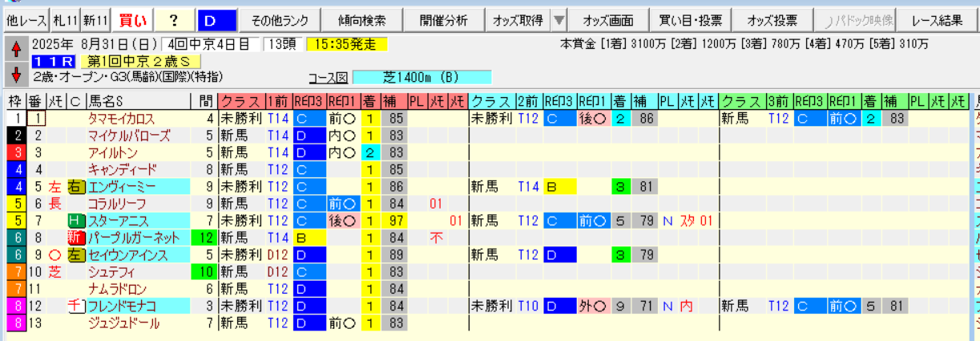Screen dimensions: 980x341
Task: Click the first クラス column header
Action: click(241, 101)
